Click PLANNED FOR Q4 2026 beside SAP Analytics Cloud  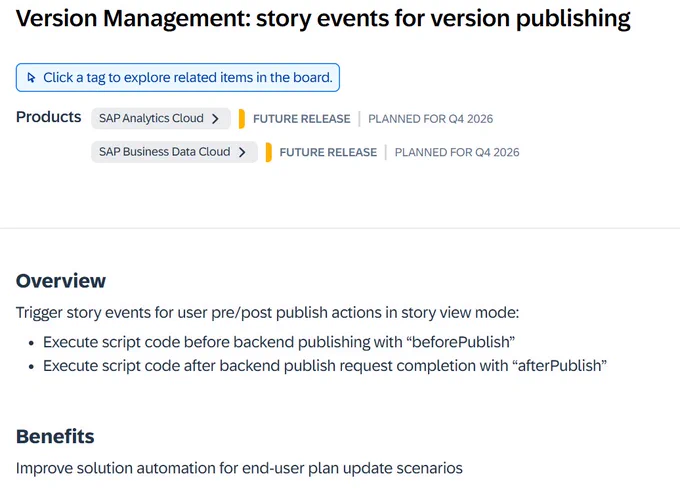[431, 119]
